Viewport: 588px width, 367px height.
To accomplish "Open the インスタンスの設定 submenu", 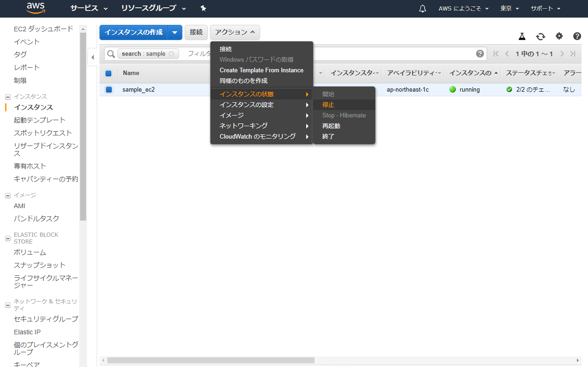I will pos(262,105).
